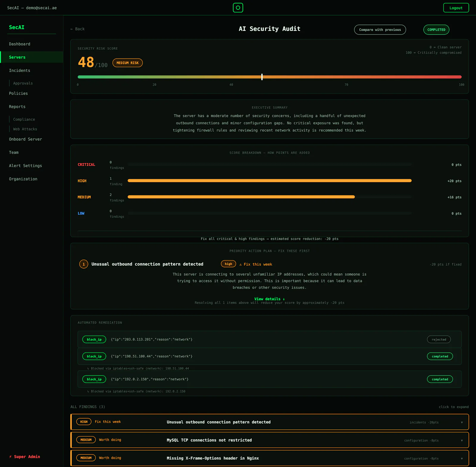
Task: Click the MEDIUM RISK badge
Action: (x=128, y=63)
